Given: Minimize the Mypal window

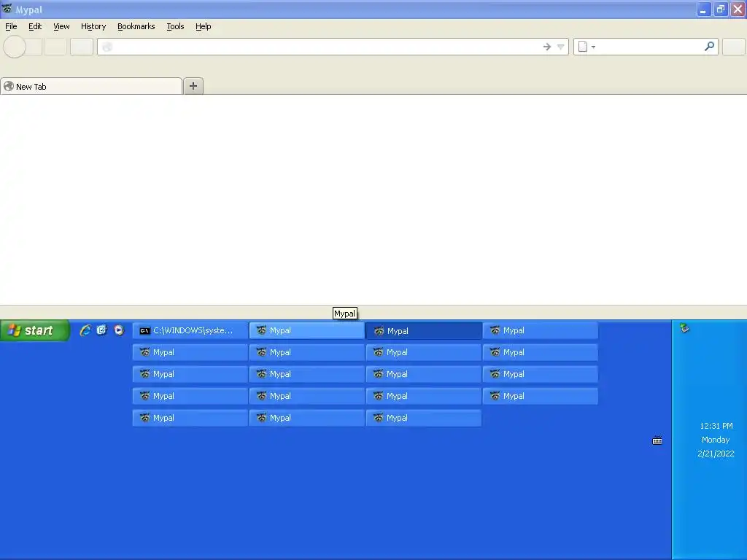Looking at the screenshot, I should click(704, 9).
